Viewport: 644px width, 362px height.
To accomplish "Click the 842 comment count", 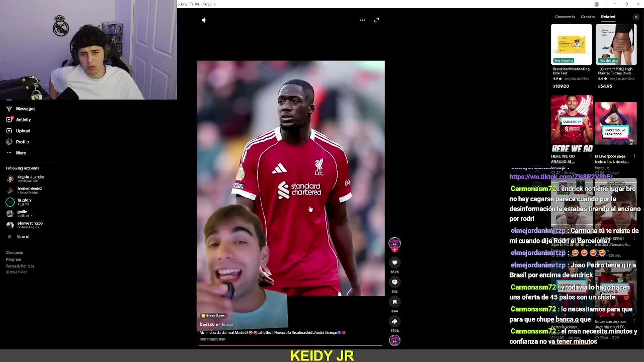I will 394,292.
